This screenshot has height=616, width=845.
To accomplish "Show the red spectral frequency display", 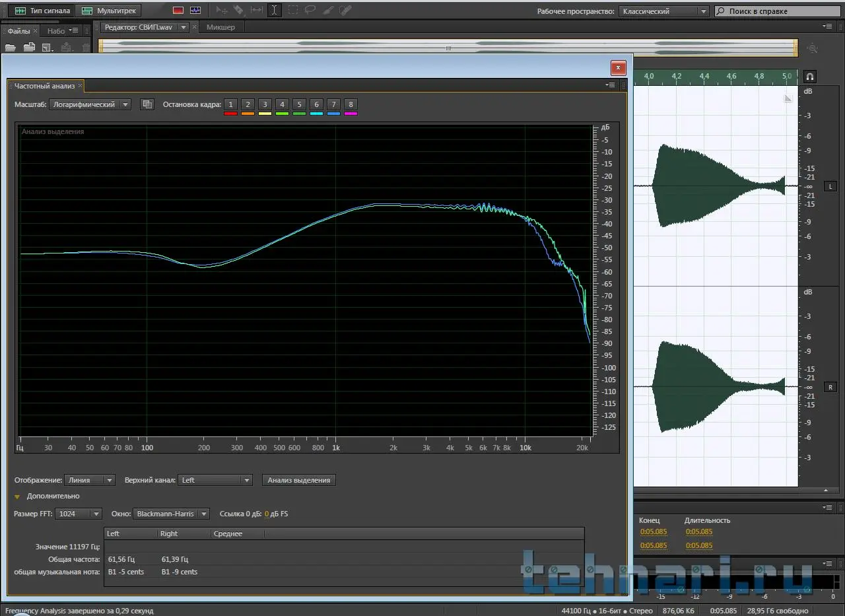I will click(x=178, y=11).
